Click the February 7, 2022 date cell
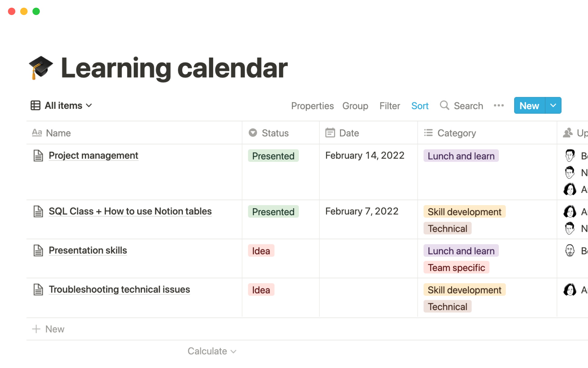 click(x=362, y=211)
